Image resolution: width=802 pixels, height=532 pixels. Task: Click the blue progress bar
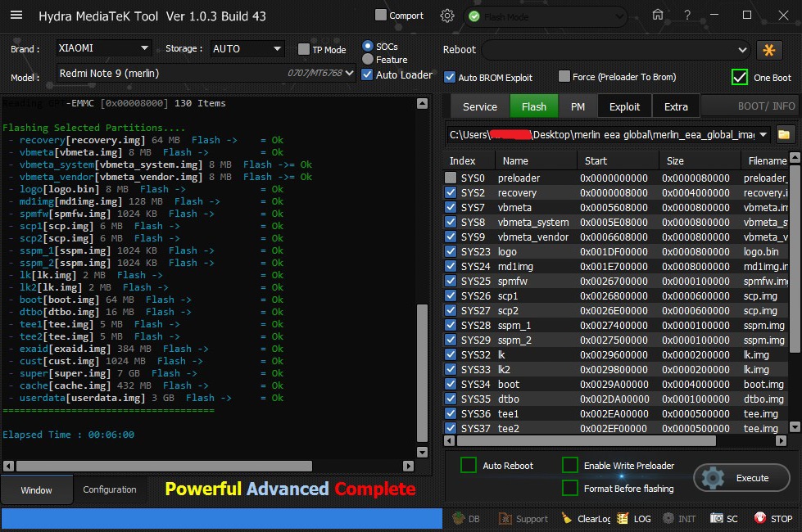[x=221, y=518]
